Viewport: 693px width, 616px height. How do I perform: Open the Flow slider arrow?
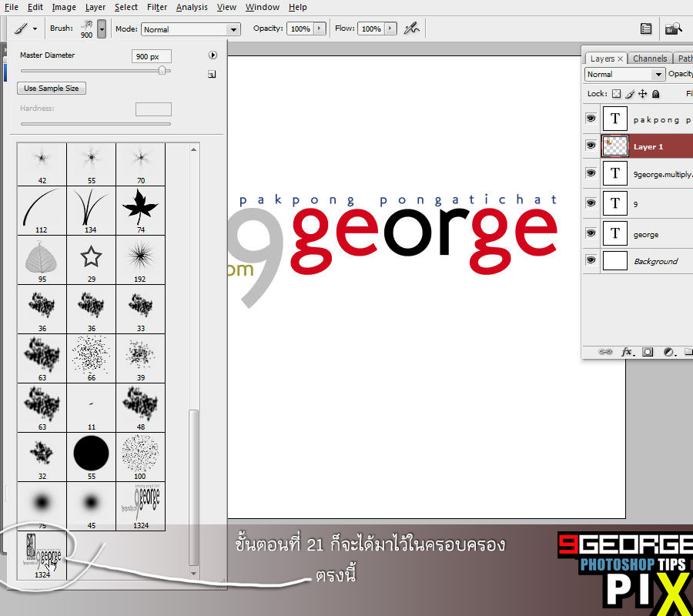pos(390,28)
